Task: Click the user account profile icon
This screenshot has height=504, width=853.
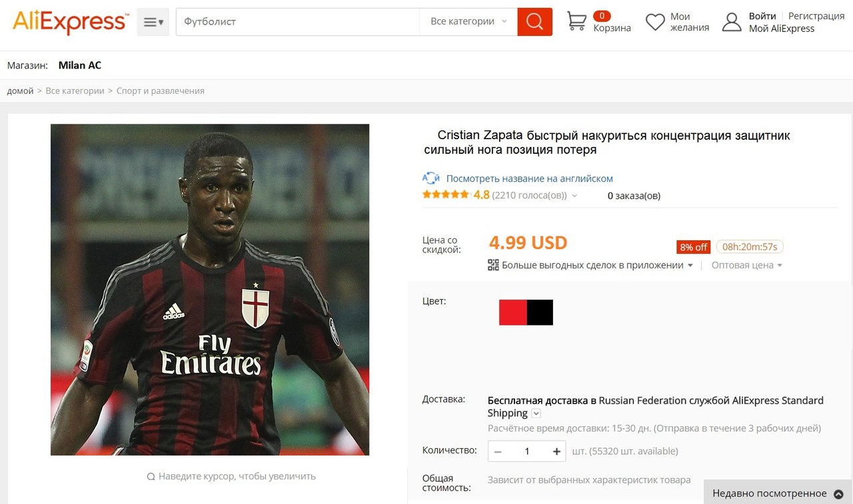Action: (x=732, y=22)
